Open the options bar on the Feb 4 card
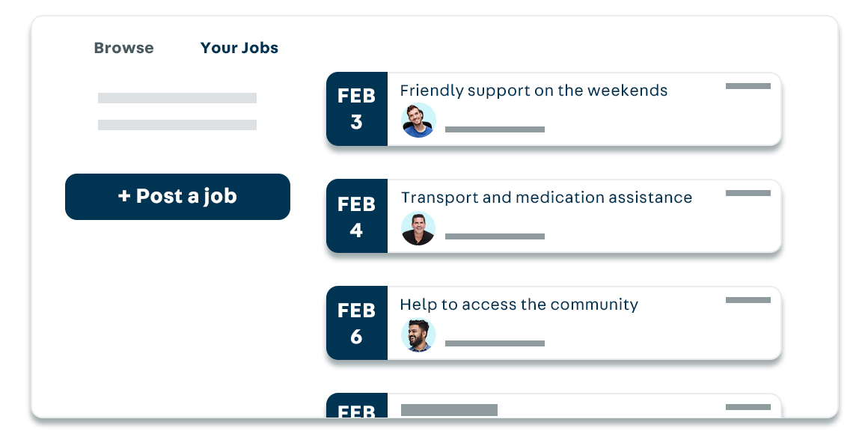The height and width of the screenshot is (434, 868). 748,192
